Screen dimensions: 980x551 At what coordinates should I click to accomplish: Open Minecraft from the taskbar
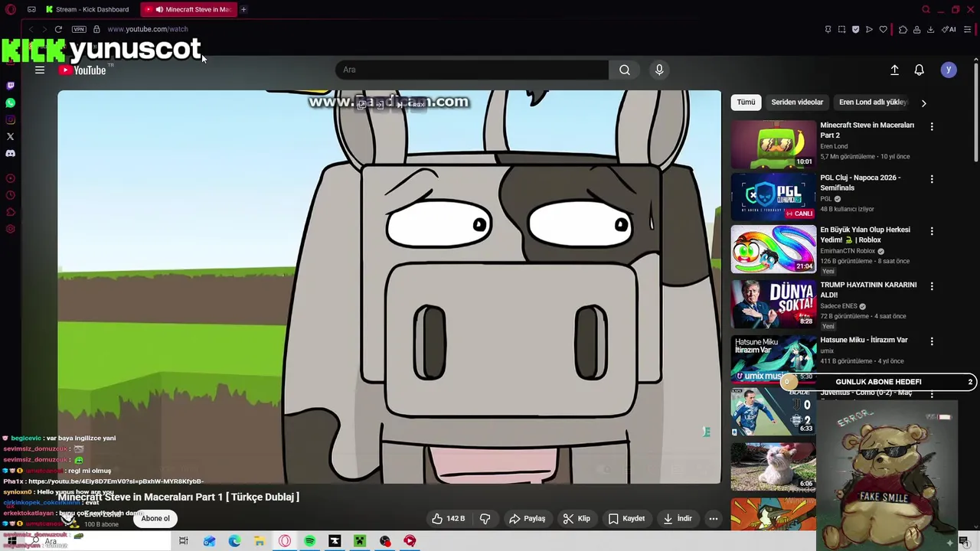pyautogui.click(x=360, y=541)
